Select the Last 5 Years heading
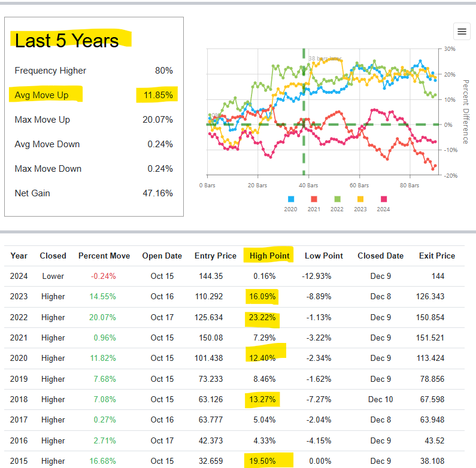The image size is (476, 468). click(66, 40)
